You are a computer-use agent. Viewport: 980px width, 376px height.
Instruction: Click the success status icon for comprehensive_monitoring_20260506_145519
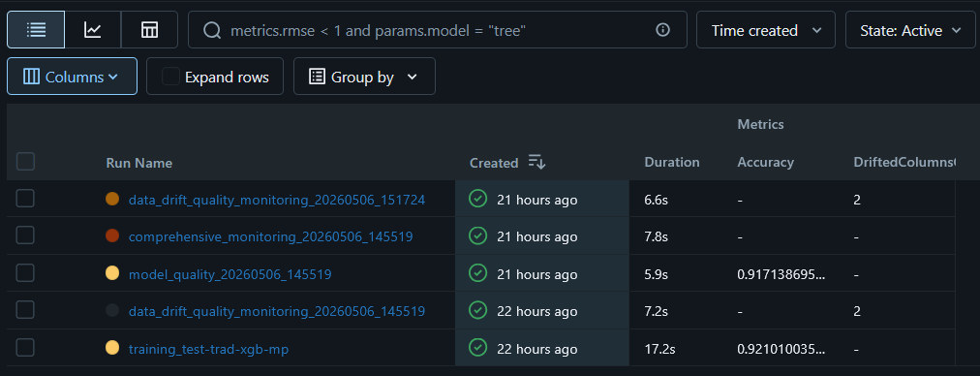(477, 236)
